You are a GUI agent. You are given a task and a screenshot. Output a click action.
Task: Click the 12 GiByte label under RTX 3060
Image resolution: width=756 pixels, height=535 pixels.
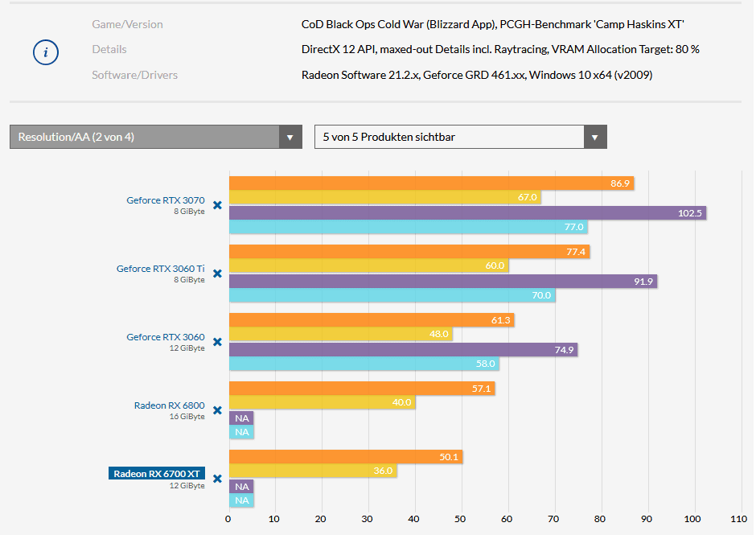pyautogui.click(x=187, y=348)
